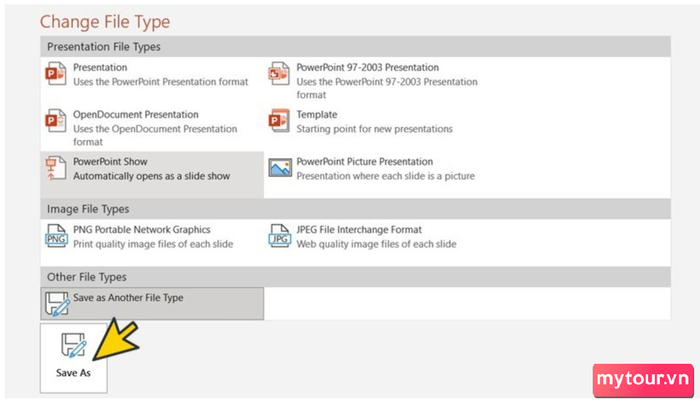The width and height of the screenshot is (700, 405).
Task: Click the floppy disk icon above Save As
Action: point(73,345)
